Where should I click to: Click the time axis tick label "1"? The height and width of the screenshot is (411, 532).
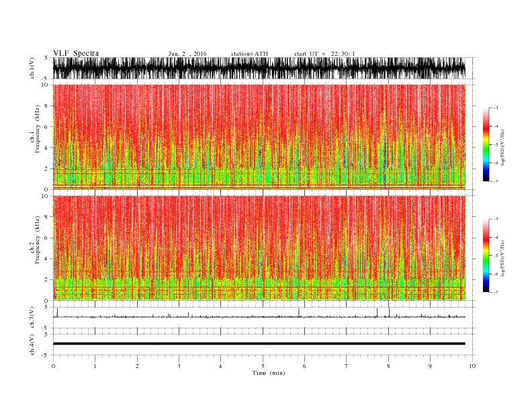tap(95, 366)
